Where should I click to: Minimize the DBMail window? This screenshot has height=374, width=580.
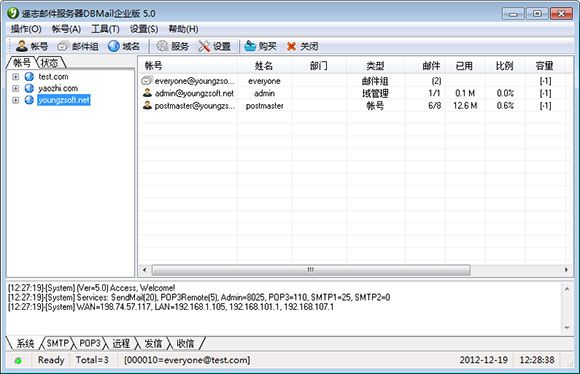coord(513,14)
